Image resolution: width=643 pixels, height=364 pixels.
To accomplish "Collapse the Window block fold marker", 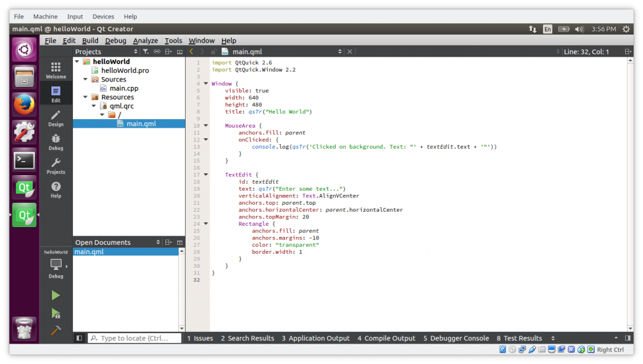I will point(206,83).
